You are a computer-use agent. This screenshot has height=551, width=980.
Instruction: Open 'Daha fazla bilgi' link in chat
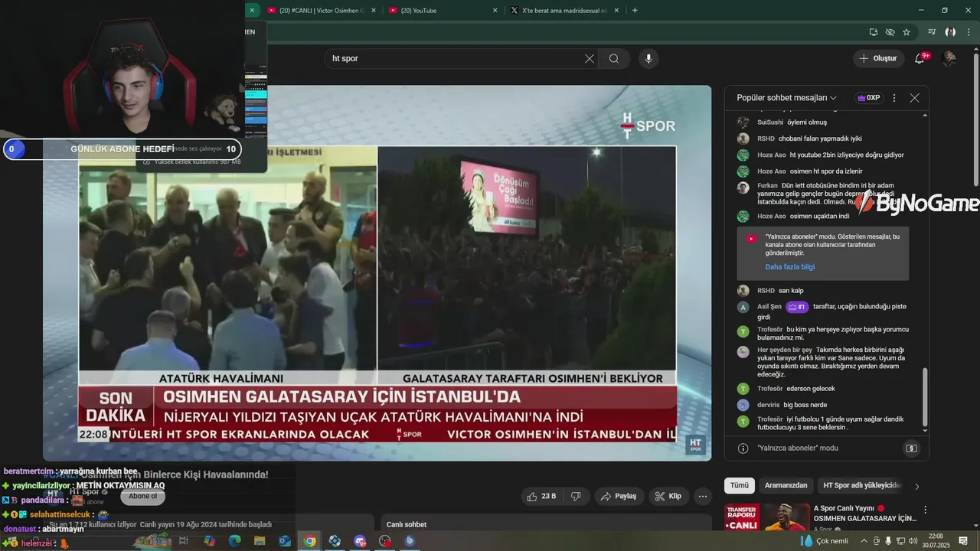coord(790,267)
